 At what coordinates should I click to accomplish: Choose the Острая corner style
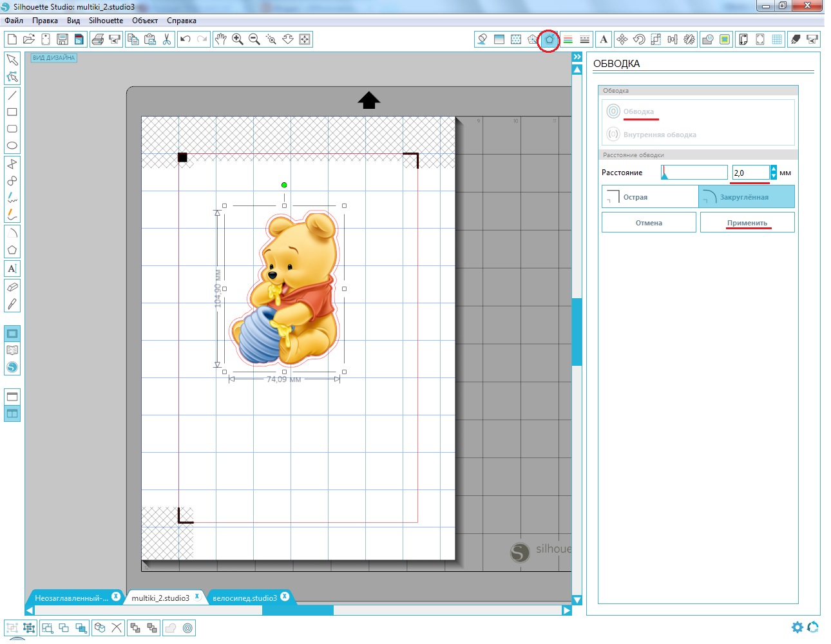point(650,196)
